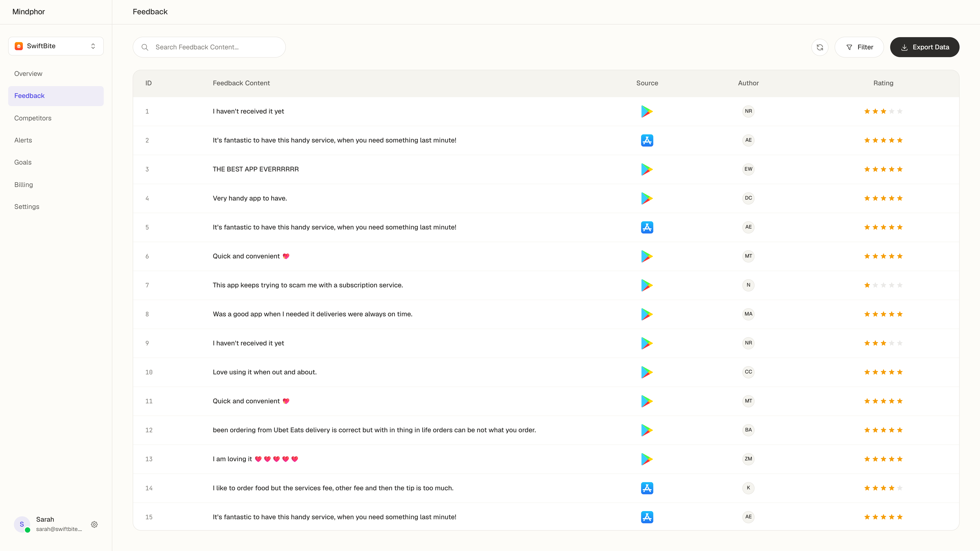Screen dimensions: 980x551
Task: Click Export Data button
Action: 924,47
